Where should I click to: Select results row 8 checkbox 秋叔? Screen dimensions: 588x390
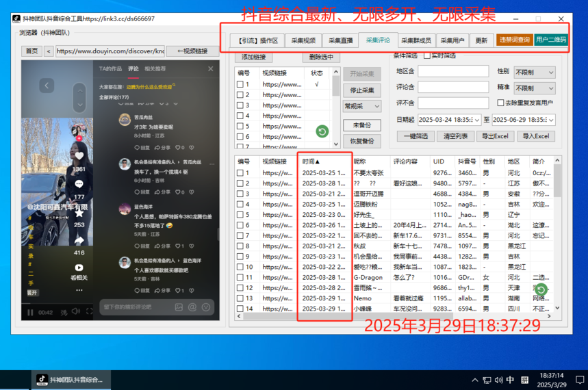click(x=240, y=246)
